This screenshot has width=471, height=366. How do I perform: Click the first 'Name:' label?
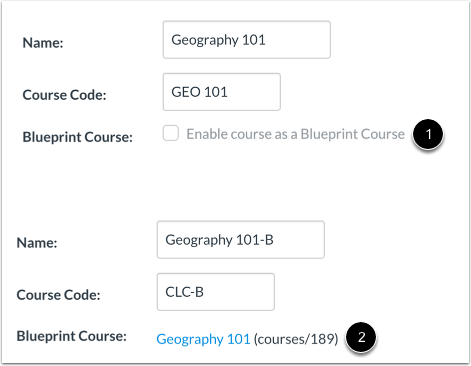coord(43,43)
